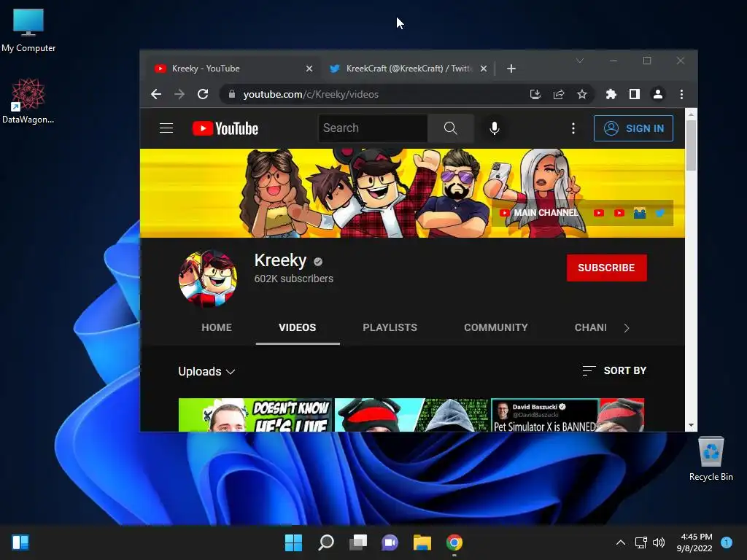Open taskbar Search magnifier
The image size is (747, 560).
[326, 542]
